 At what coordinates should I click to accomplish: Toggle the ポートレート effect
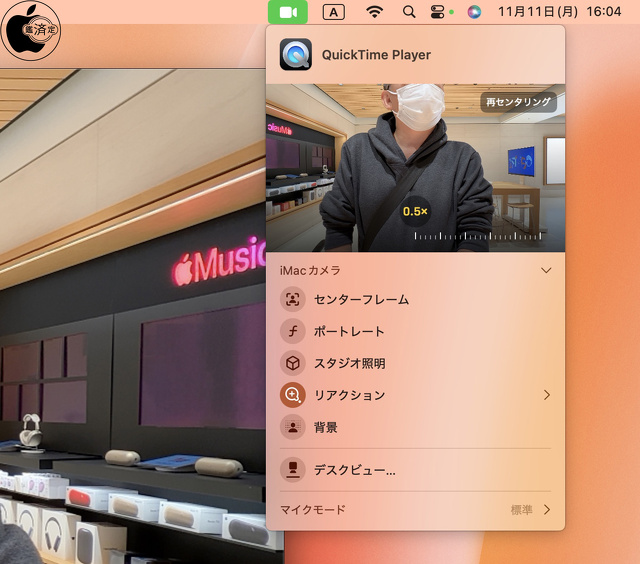pos(349,331)
